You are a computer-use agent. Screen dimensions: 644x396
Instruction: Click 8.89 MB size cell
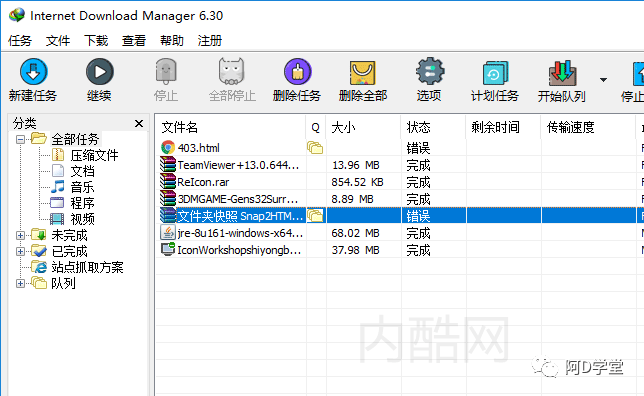(352, 199)
